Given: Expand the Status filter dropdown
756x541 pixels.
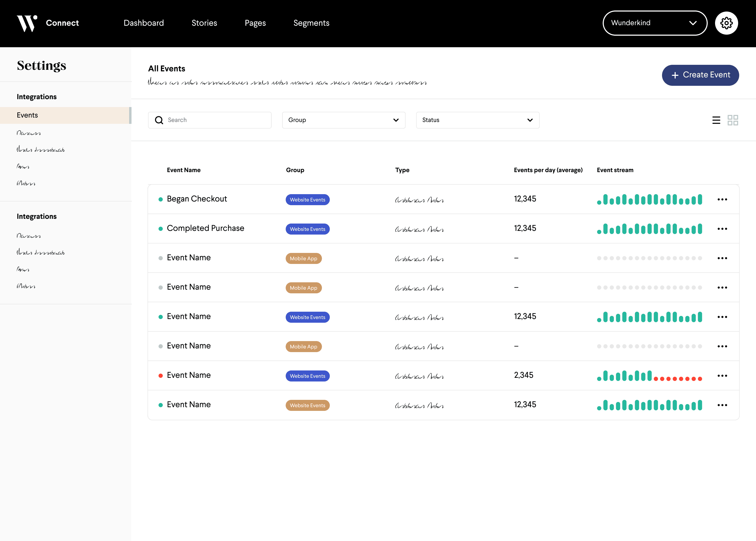Looking at the screenshot, I should 477,120.
